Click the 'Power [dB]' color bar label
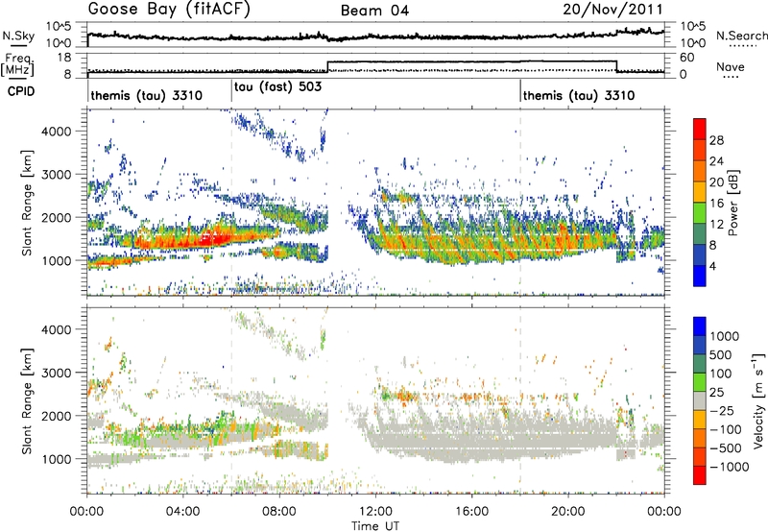The width and height of the screenshot is (768, 532). coord(733,203)
